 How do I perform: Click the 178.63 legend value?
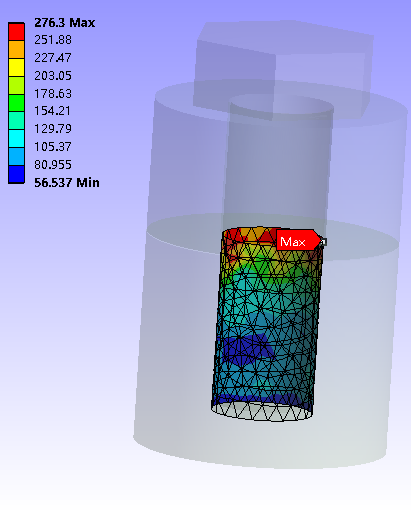53,94
